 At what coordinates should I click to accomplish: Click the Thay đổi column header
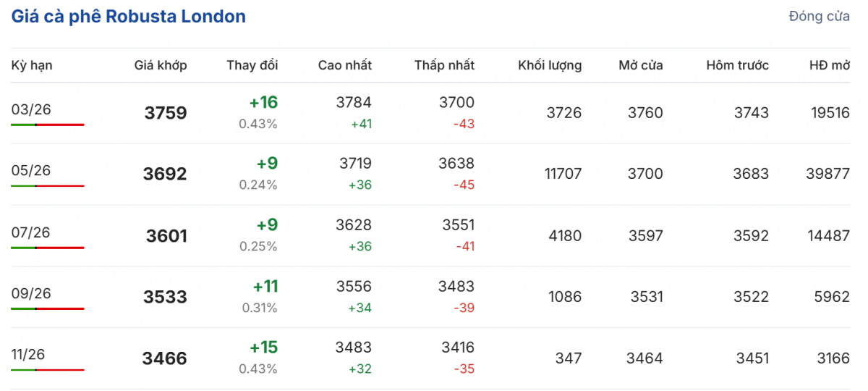click(252, 65)
